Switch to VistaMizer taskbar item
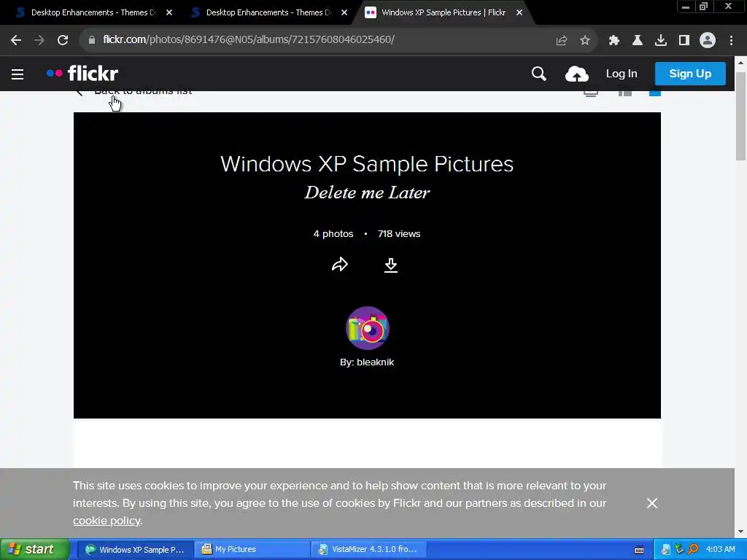747x560 pixels. [368, 549]
